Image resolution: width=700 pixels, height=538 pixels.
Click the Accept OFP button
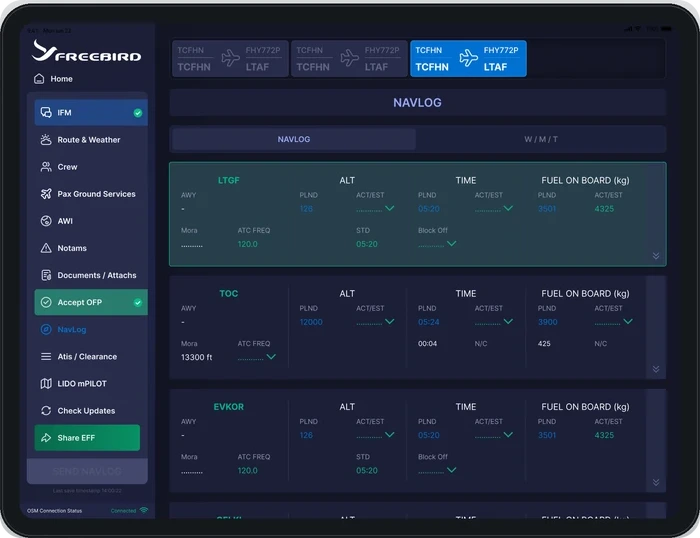coord(91,302)
